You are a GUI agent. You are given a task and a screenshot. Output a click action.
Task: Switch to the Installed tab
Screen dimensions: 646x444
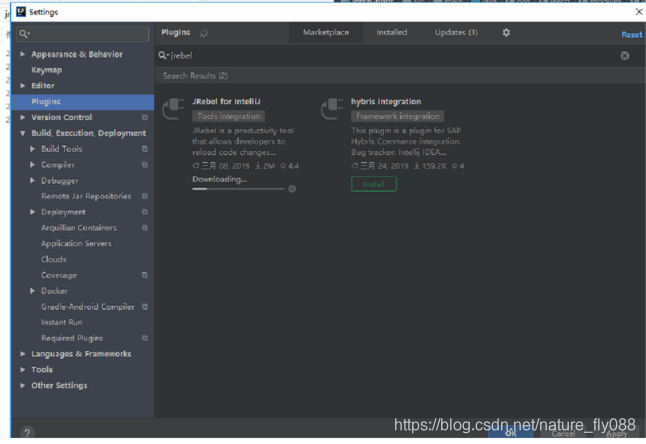click(x=391, y=33)
